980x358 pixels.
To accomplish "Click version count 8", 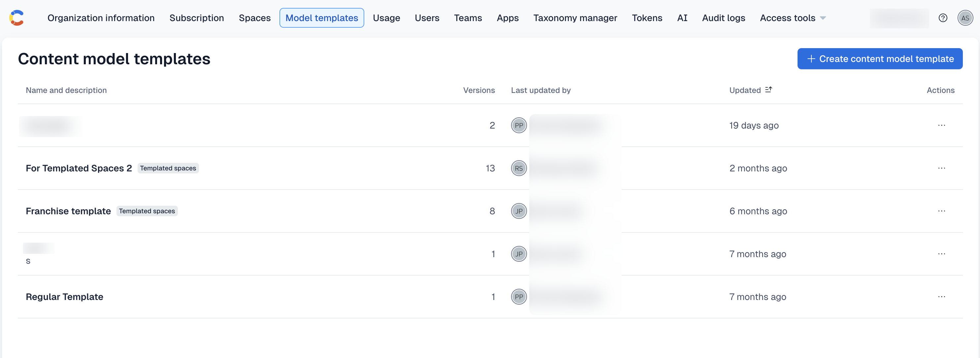I will 492,211.
